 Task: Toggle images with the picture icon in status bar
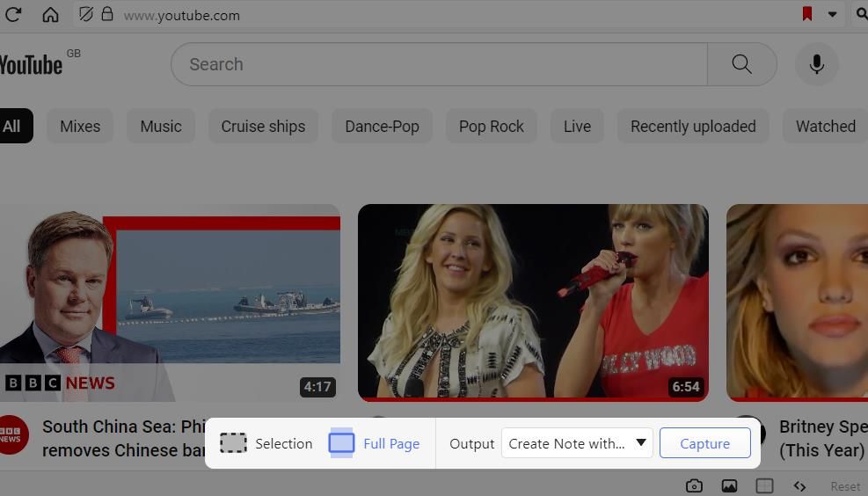tap(729, 485)
